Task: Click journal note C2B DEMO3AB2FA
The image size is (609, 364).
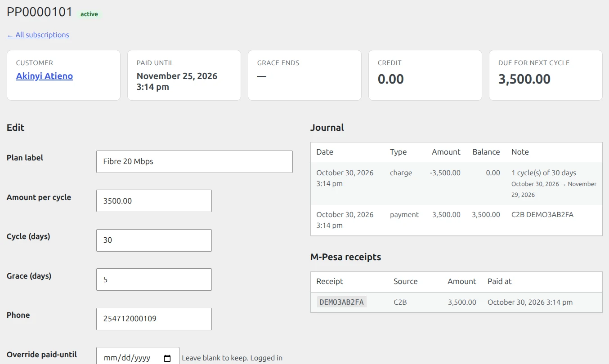Action: pos(542,214)
